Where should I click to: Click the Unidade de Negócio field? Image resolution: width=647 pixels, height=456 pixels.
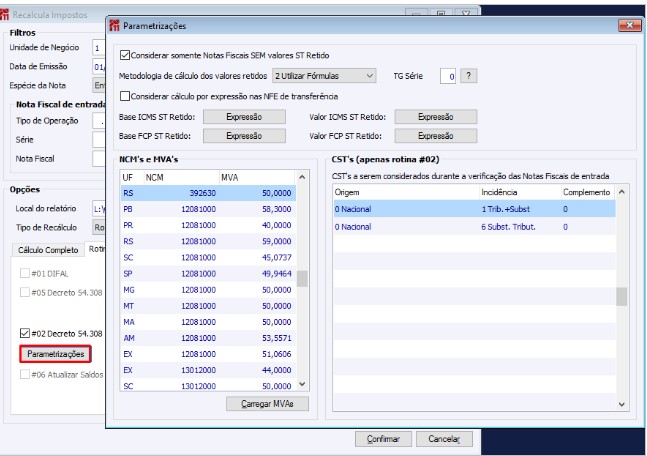(99, 48)
